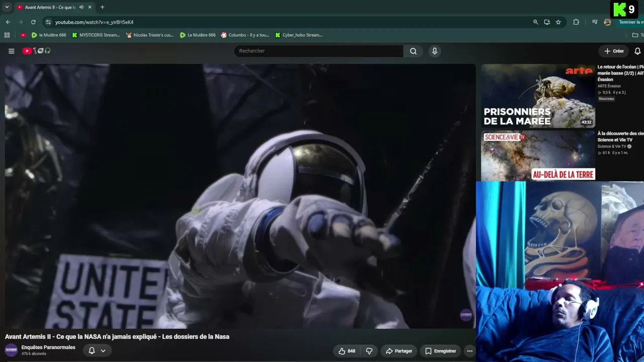Open the media controls icon in the toolbar

click(595, 22)
